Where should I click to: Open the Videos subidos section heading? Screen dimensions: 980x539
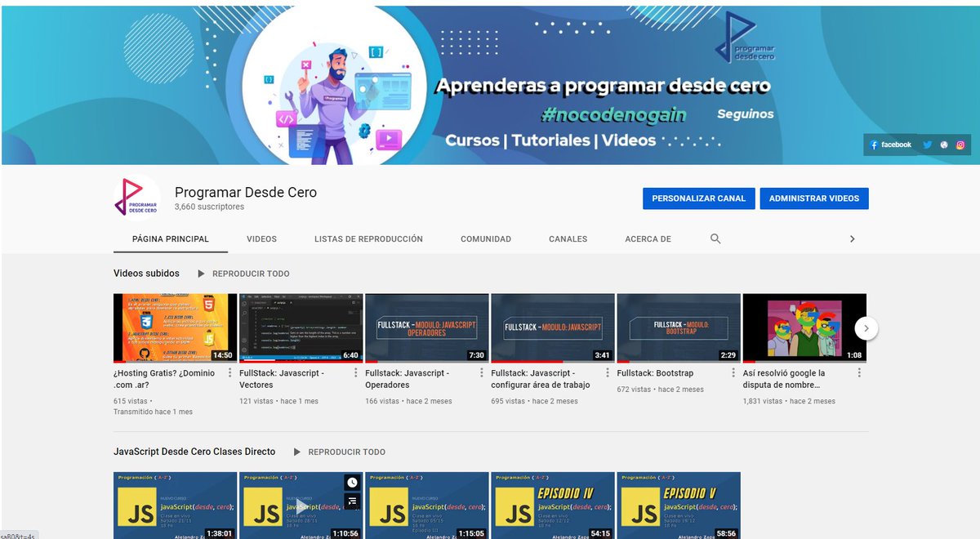point(146,274)
